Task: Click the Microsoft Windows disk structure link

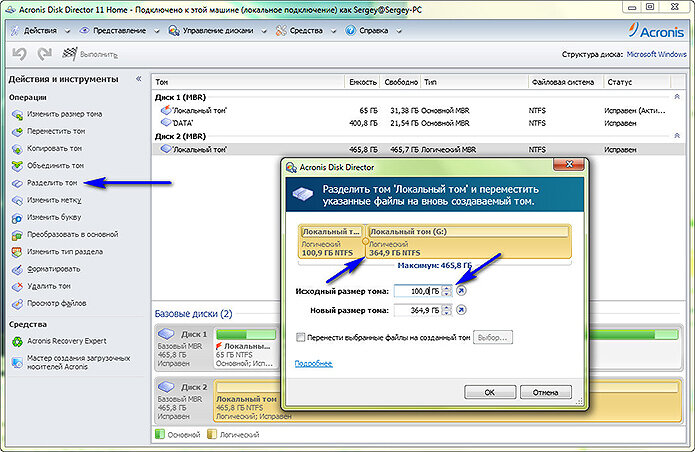Action: coord(656,54)
